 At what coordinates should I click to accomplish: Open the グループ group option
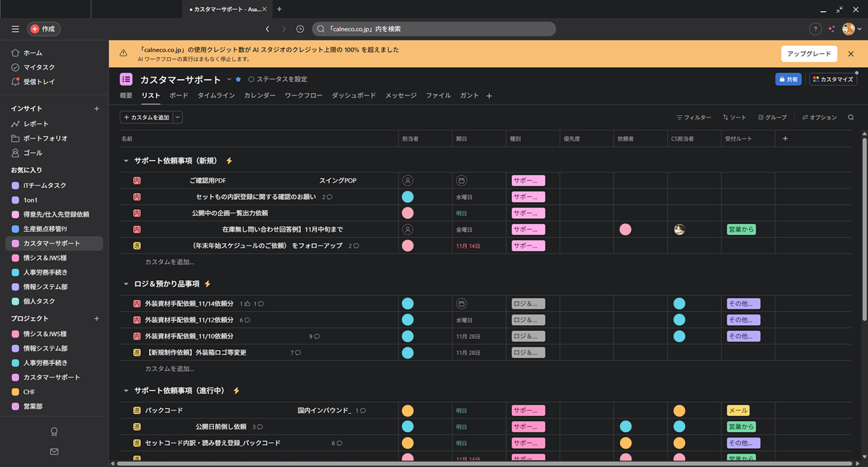pos(772,117)
